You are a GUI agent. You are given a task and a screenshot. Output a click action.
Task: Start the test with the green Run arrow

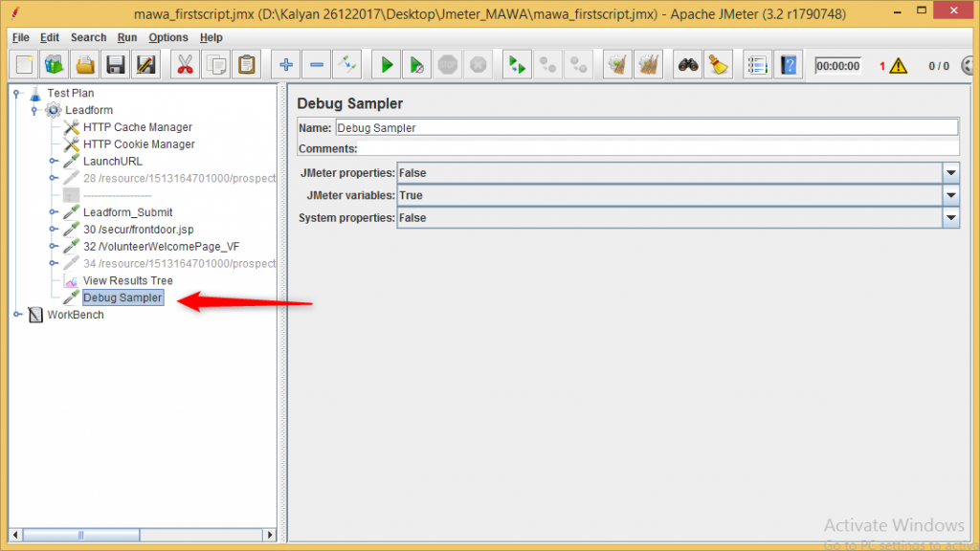point(386,64)
